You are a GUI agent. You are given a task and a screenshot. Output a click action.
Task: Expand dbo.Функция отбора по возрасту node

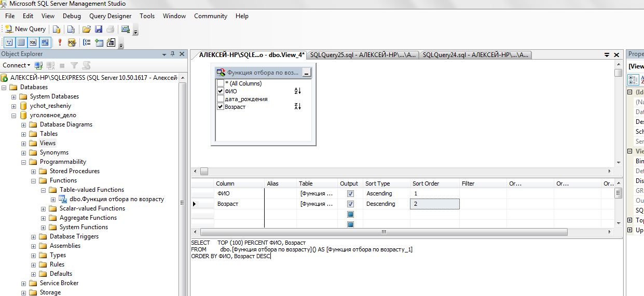53,199
